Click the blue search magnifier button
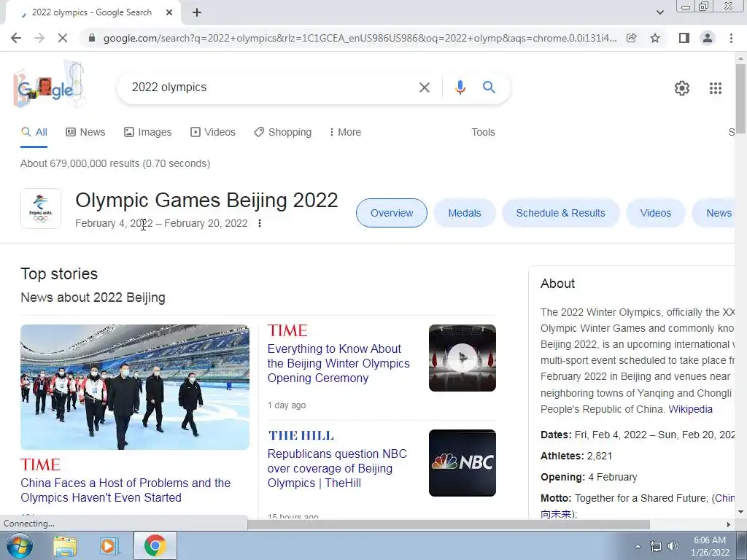Image resolution: width=747 pixels, height=560 pixels. 489,87
